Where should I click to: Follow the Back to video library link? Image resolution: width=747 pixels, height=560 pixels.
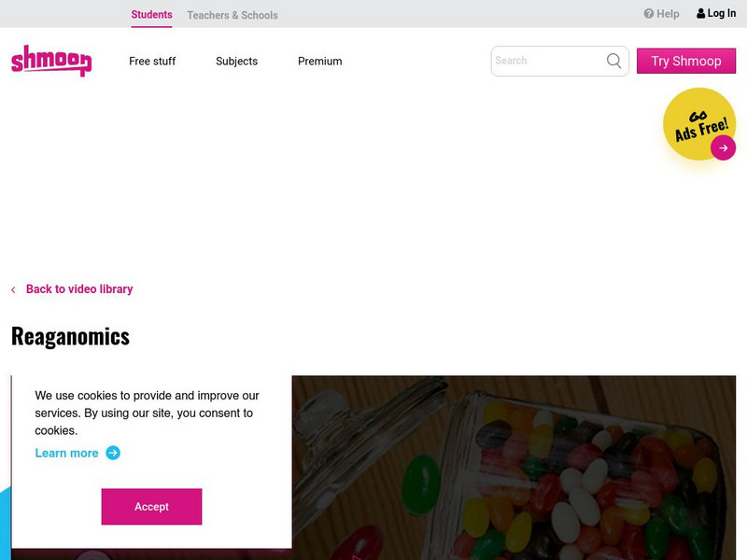pos(79,289)
